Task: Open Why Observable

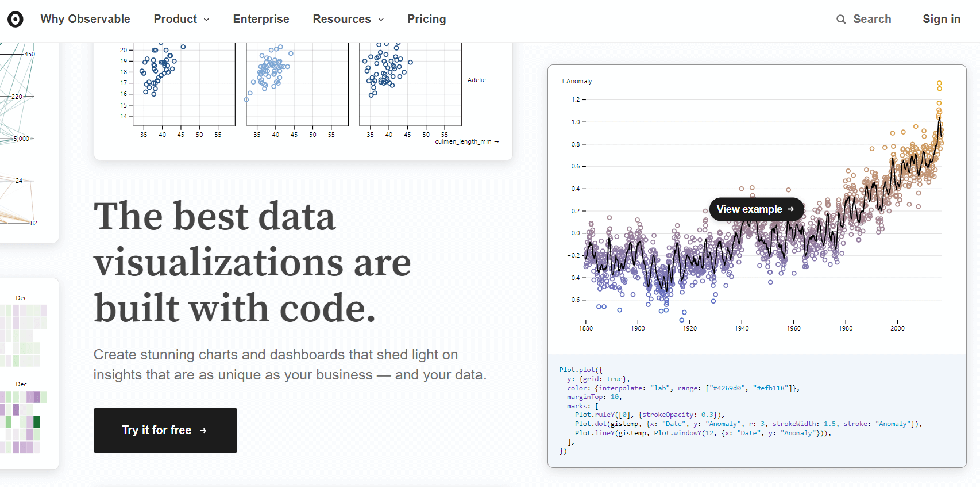Action: pos(85,19)
